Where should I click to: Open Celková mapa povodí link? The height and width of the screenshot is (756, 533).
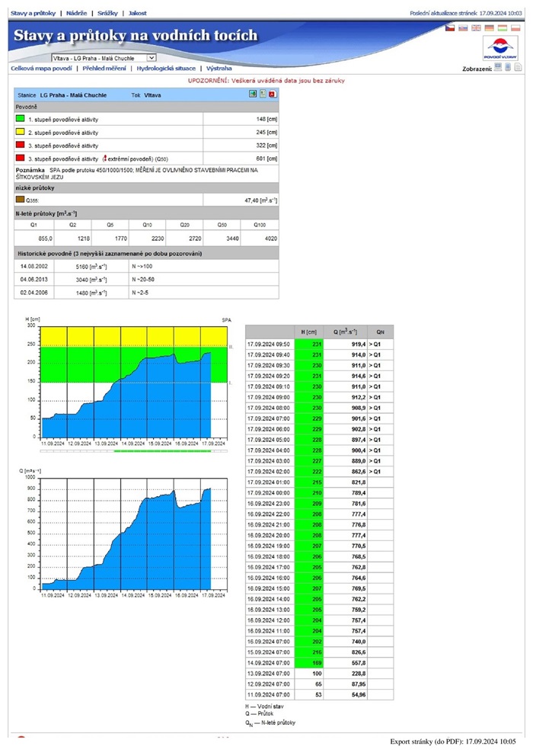[x=41, y=69]
